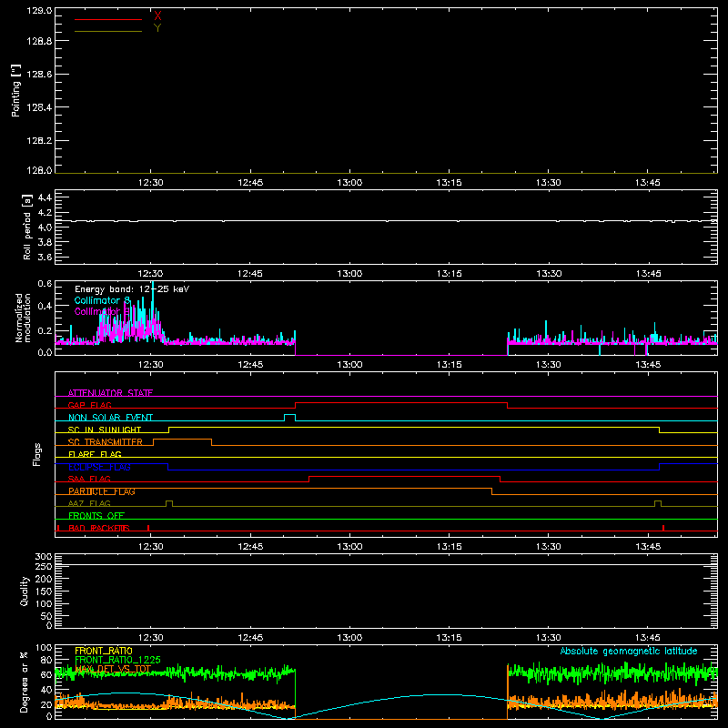The width and height of the screenshot is (728, 728).
Task: Click the '129.0' tick label in Pointing panel
Action: (39, 11)
